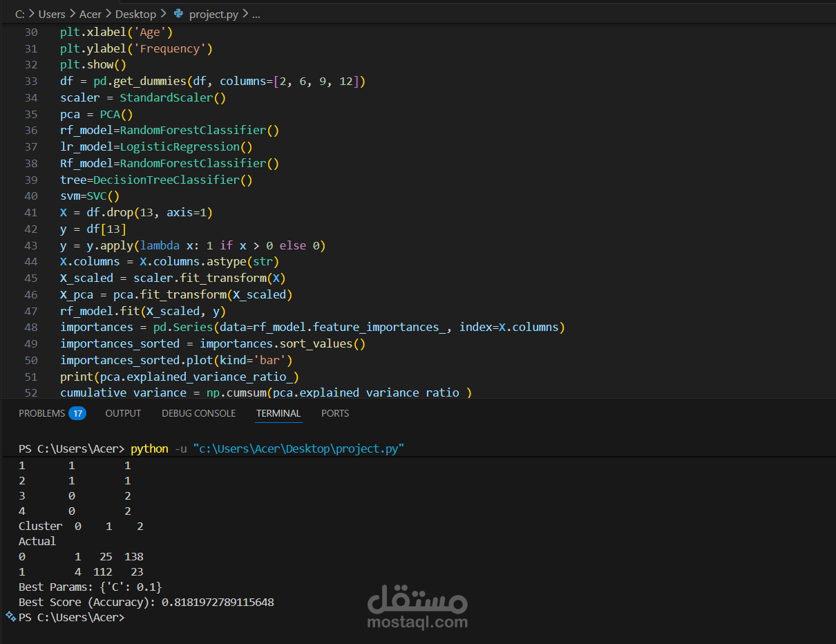This screenshot has width=836, height=644.
Task: Open the PROBLEMS panel tab
Action: point(41,413)
